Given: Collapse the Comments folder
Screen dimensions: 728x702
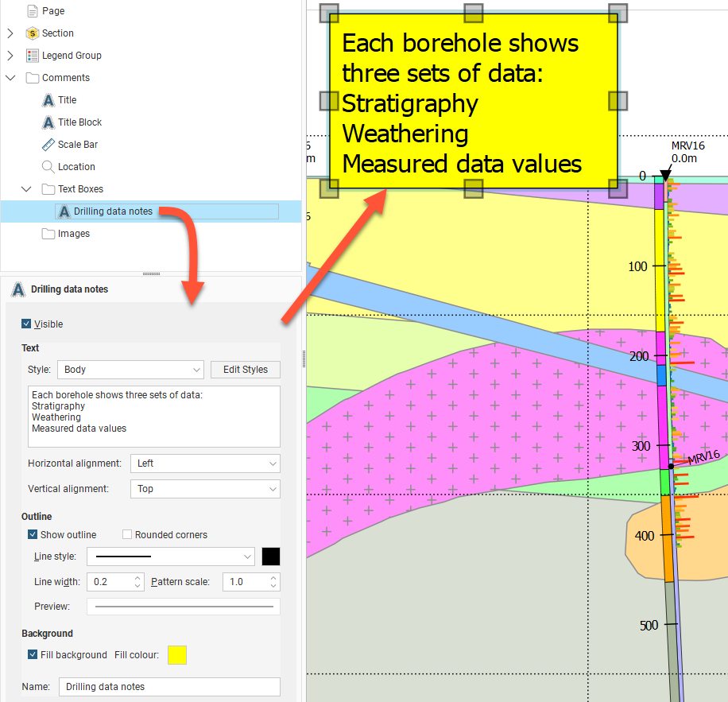Looking at the screenshot, I should pos(10,78).
